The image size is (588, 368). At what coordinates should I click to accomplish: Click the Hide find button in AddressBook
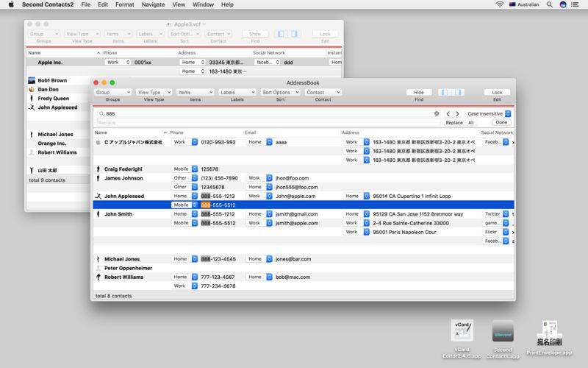point(419,93)
